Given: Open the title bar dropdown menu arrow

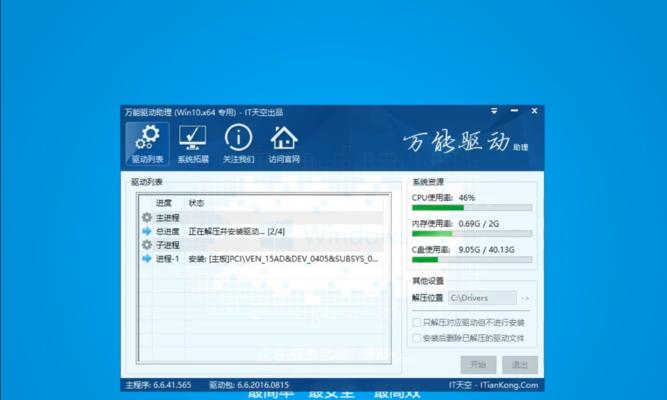Looking at the screenshot, I should [494, 111].
